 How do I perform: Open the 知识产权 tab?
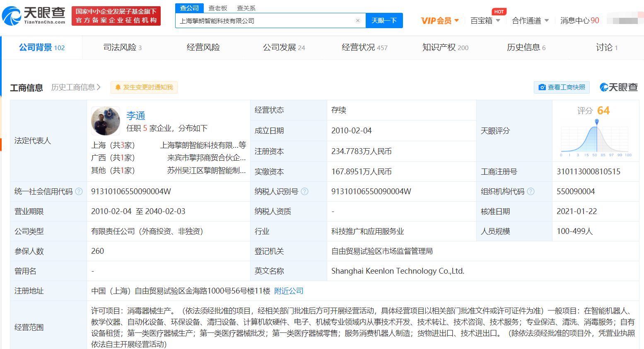tap(446, 47)
